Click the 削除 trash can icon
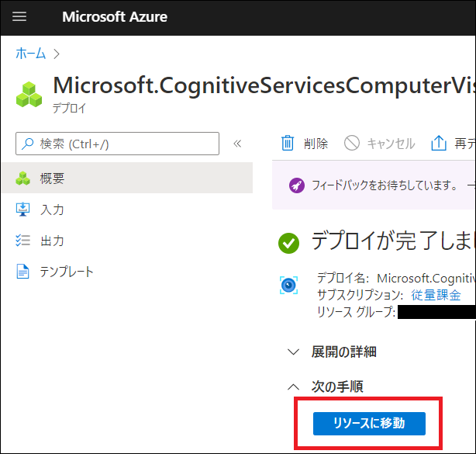Viewport: 476px width, 454px height. click(x=287, y=143)
